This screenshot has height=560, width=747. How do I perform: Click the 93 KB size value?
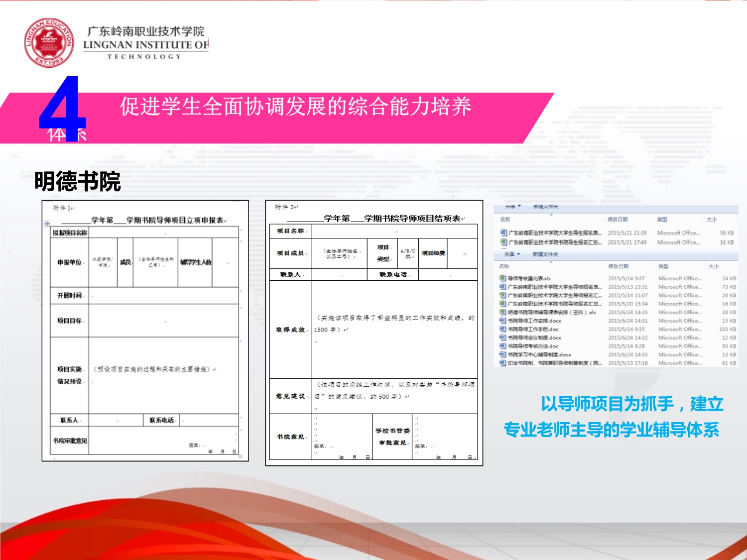(729, 346)
